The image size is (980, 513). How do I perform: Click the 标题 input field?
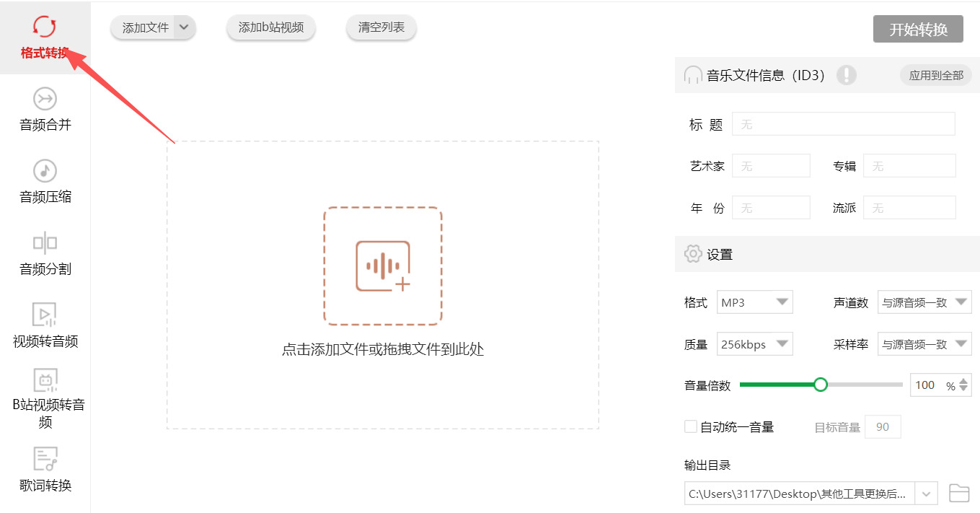point(844,124)
